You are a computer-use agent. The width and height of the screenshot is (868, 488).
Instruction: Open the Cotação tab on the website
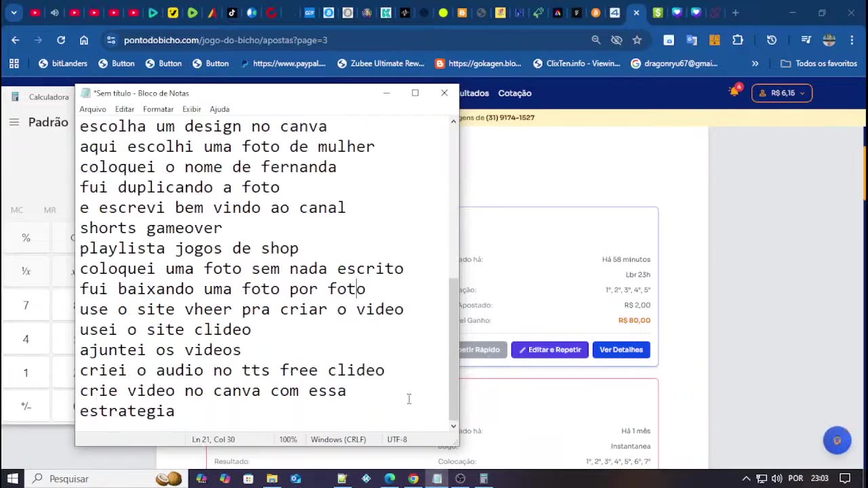click(x=515, y=93)
